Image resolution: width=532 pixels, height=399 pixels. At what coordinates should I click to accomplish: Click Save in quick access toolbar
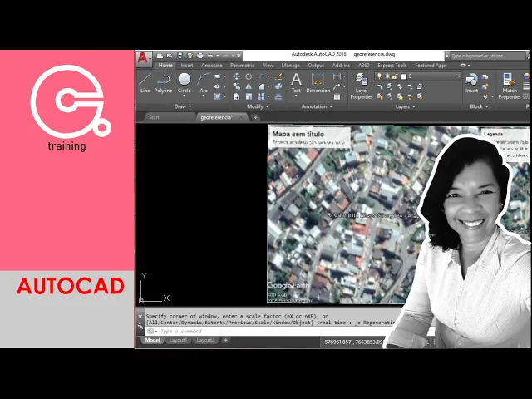(180, 56)
